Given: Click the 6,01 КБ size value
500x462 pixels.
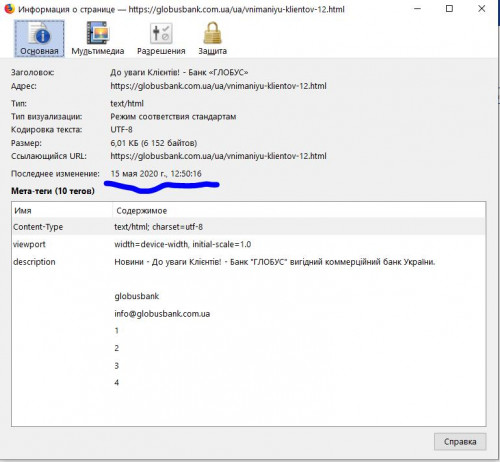Looking at the screenshot, I should (x=154, y=143).
